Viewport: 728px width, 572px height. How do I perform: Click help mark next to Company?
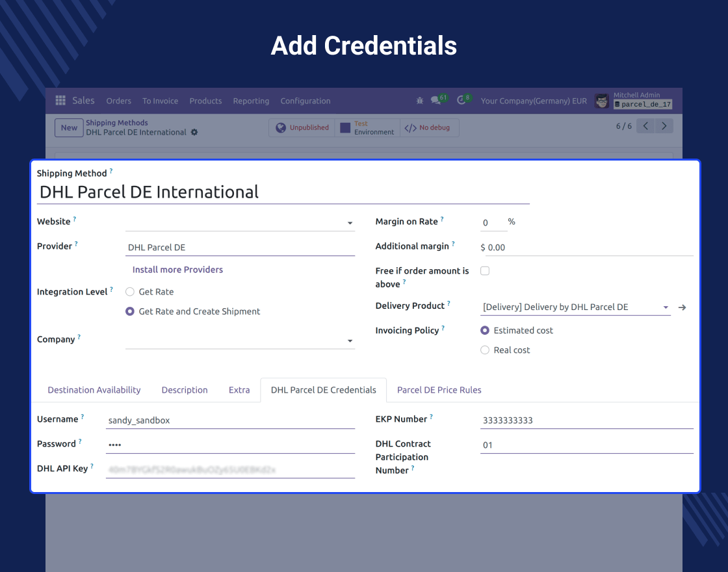[x=79, y=337]
